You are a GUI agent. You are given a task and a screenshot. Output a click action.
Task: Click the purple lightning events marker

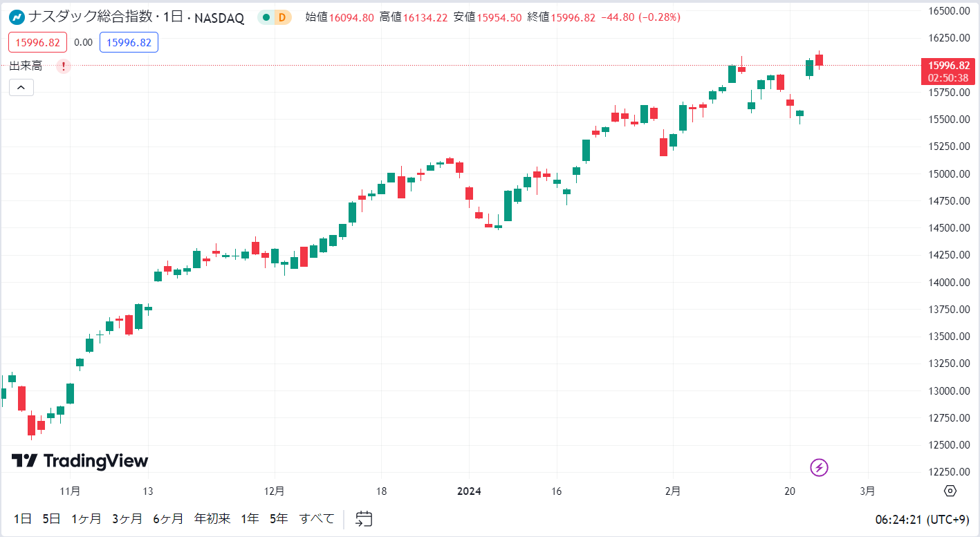[819, 468]
